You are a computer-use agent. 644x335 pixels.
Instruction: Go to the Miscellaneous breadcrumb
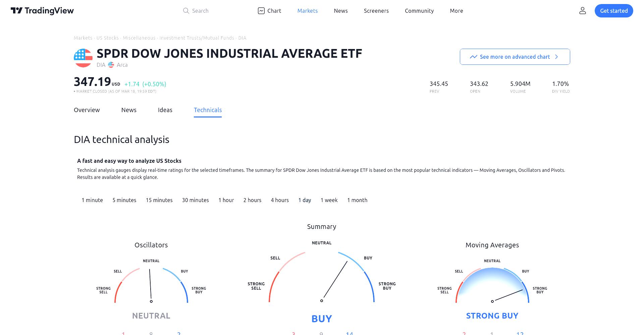[139, 38]
